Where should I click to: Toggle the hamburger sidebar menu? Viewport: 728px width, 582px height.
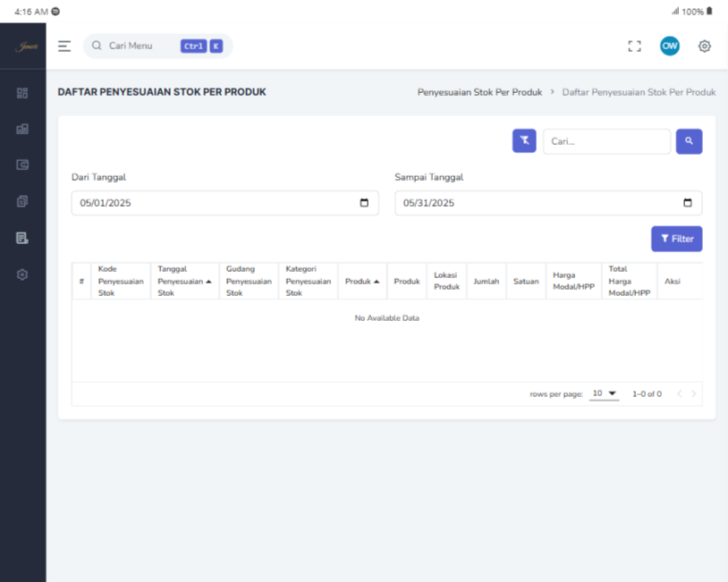[64, 46]
